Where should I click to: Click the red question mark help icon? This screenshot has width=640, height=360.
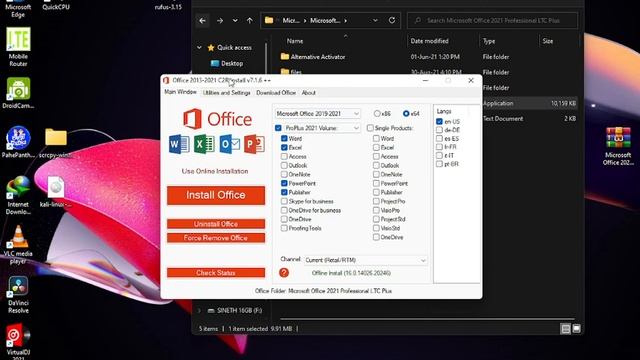(284, 273)
